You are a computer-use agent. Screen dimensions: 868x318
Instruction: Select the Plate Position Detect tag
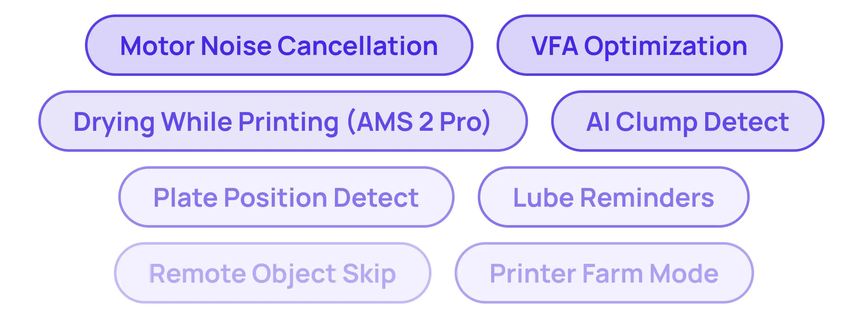286,197
